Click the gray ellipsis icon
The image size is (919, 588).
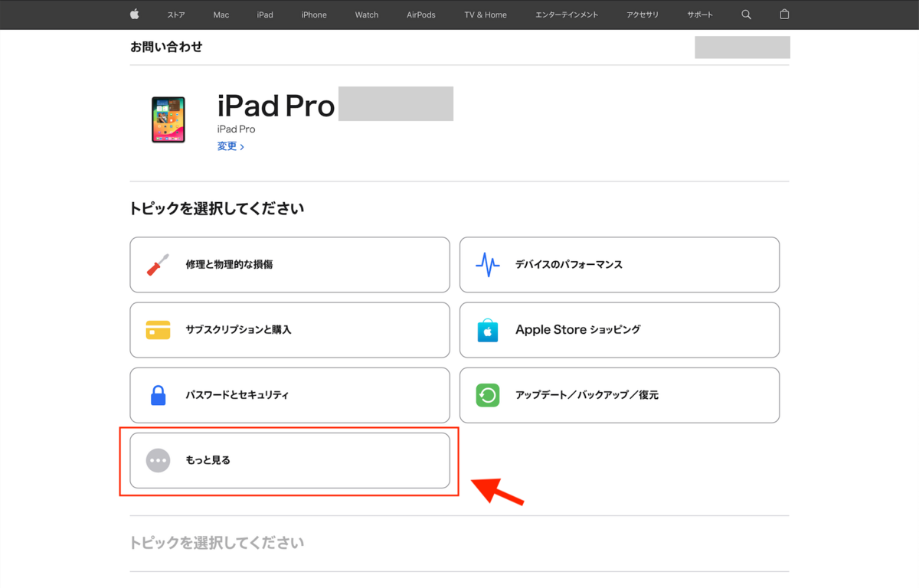tap(158, 460)
